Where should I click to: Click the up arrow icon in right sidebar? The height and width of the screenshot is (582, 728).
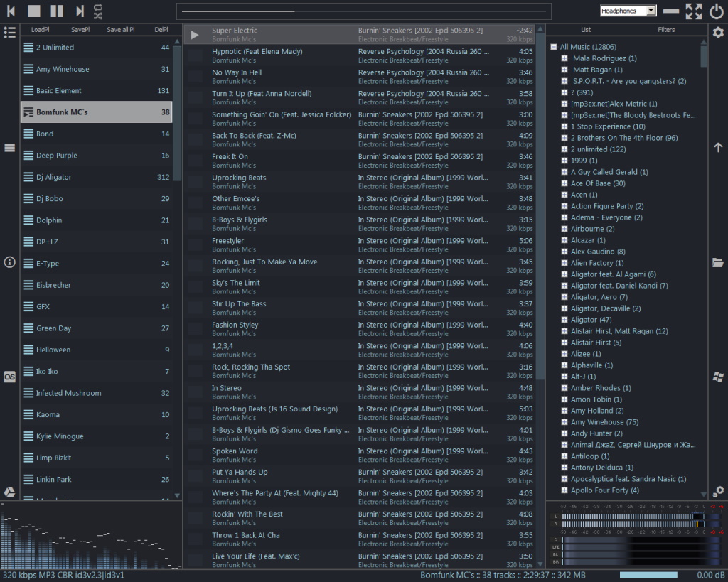point(718,148)
